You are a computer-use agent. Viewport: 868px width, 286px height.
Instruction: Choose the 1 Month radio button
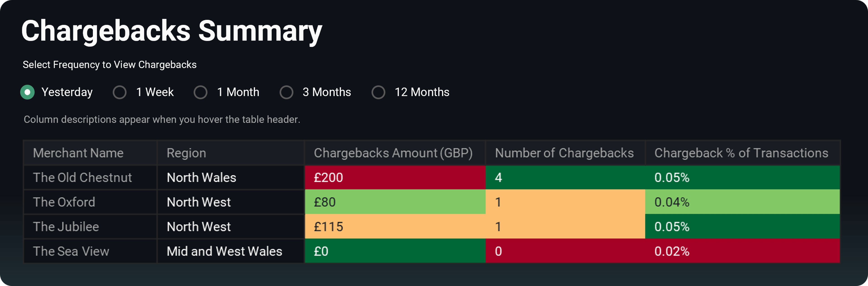click(200, 92)
